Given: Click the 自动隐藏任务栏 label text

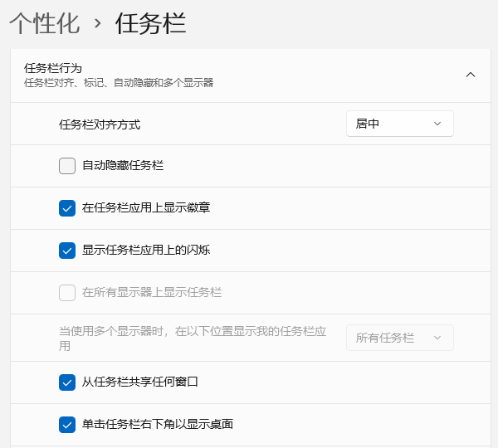Looking at the screenshot, I should tap(123, 166).
